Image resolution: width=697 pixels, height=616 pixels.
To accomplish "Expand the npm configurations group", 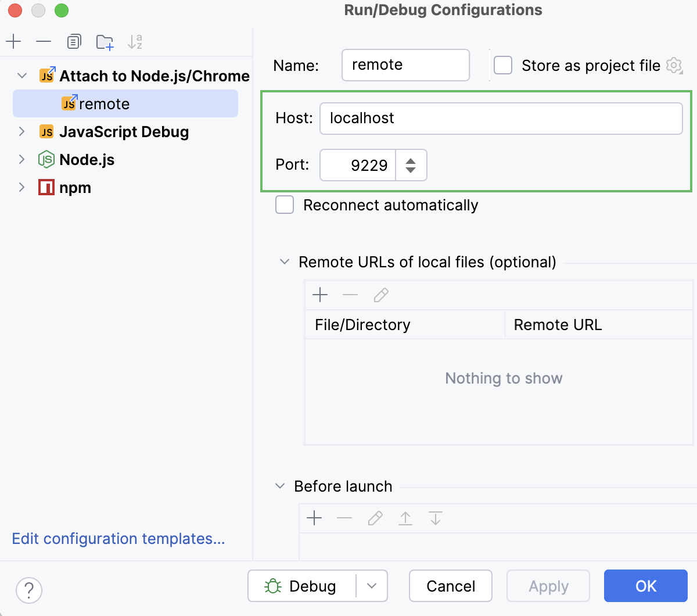I will 22,187.
